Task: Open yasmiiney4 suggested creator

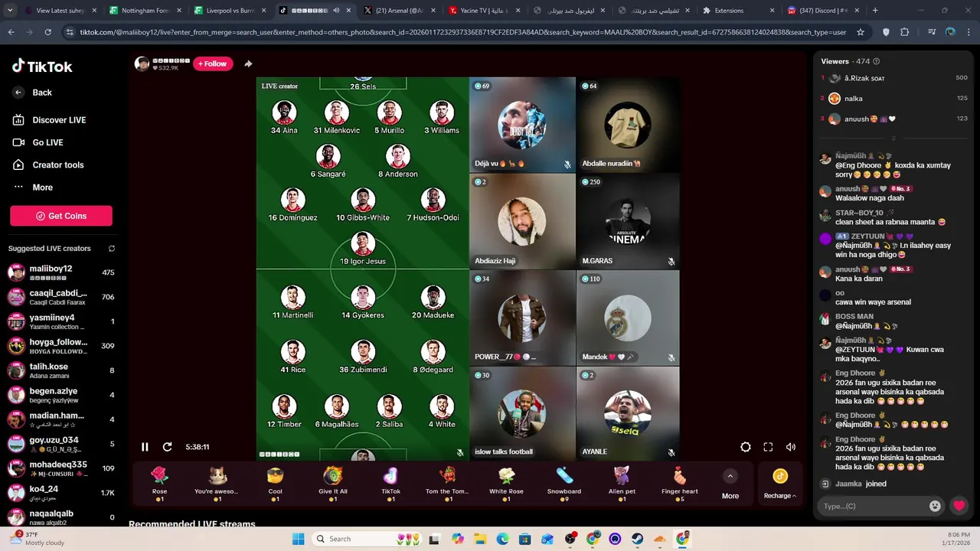Action: (x=61, y=321)
